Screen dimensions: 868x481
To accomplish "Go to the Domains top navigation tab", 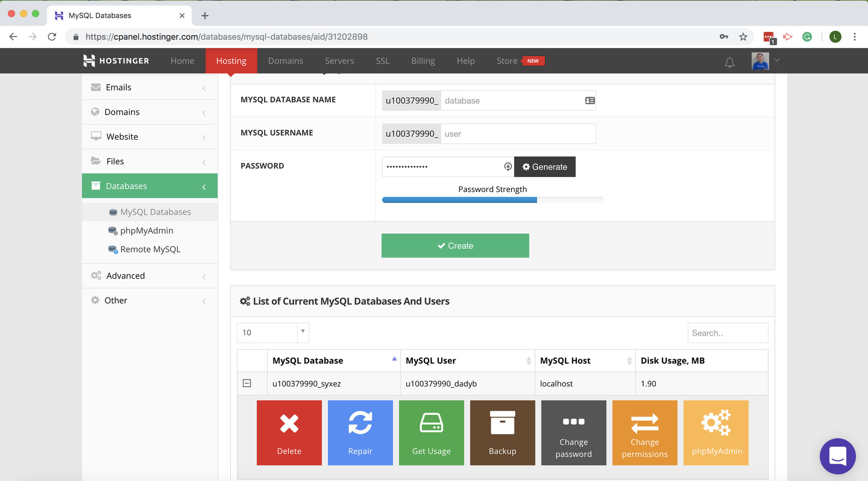I will 285,61.
